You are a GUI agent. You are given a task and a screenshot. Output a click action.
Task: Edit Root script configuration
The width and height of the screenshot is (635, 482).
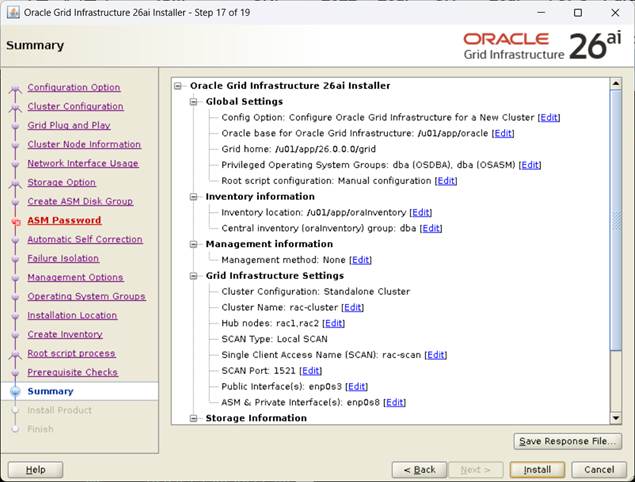click(x=446, y=181)
